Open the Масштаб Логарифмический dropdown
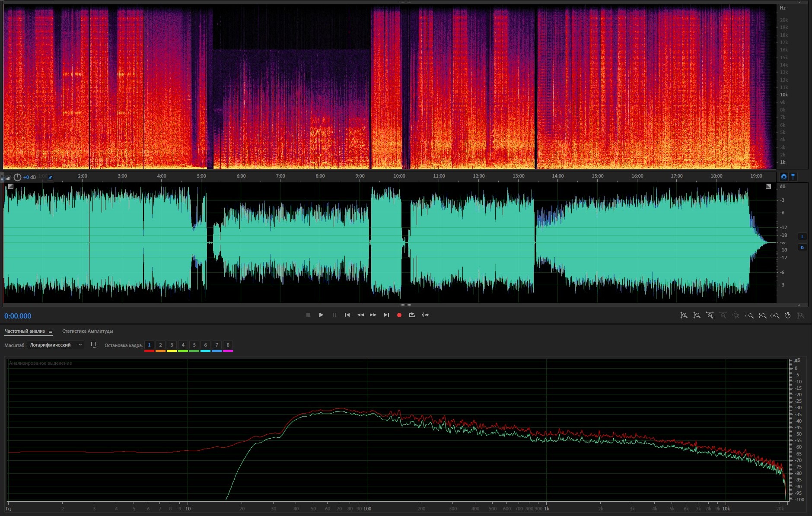This screenshot has height=516, width=812. coord(55,345)
